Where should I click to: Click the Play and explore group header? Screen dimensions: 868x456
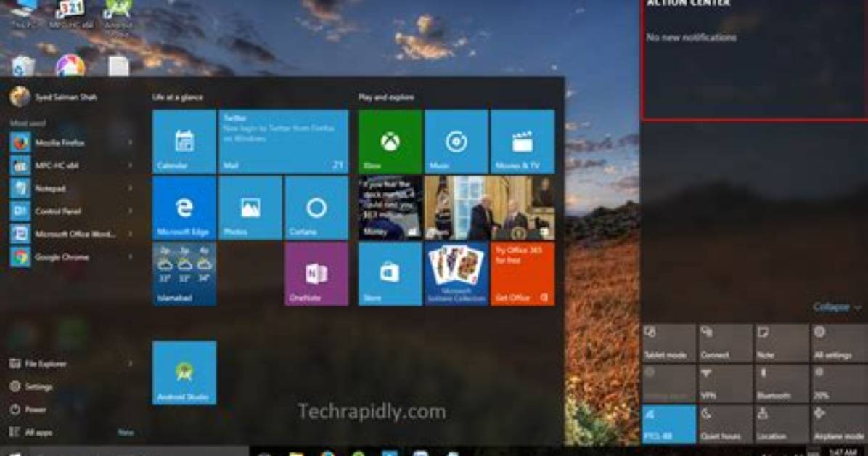(x=386, y=97)
